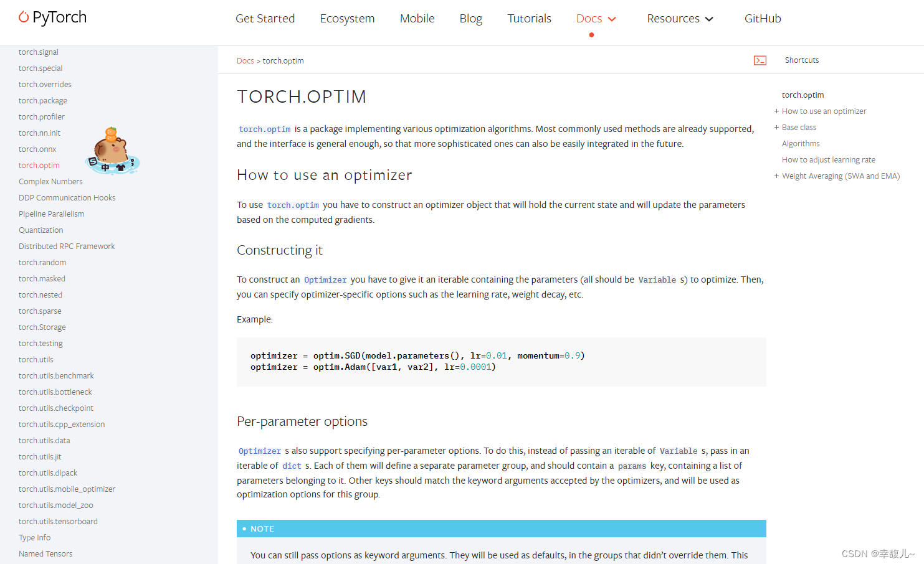
Task: Open Complex Numbers in sidebar
Action: point(50,182)
